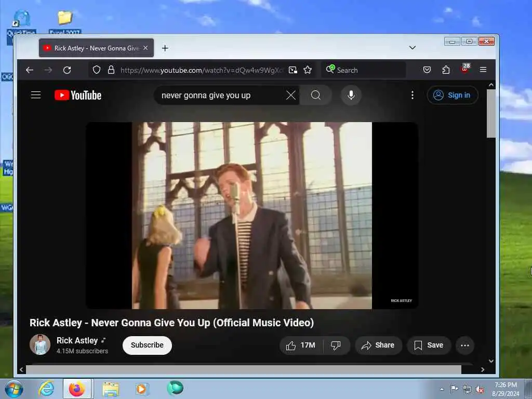Open the taskbar clock and date
This screenshot has height=399, width=532.
(506, 389)
